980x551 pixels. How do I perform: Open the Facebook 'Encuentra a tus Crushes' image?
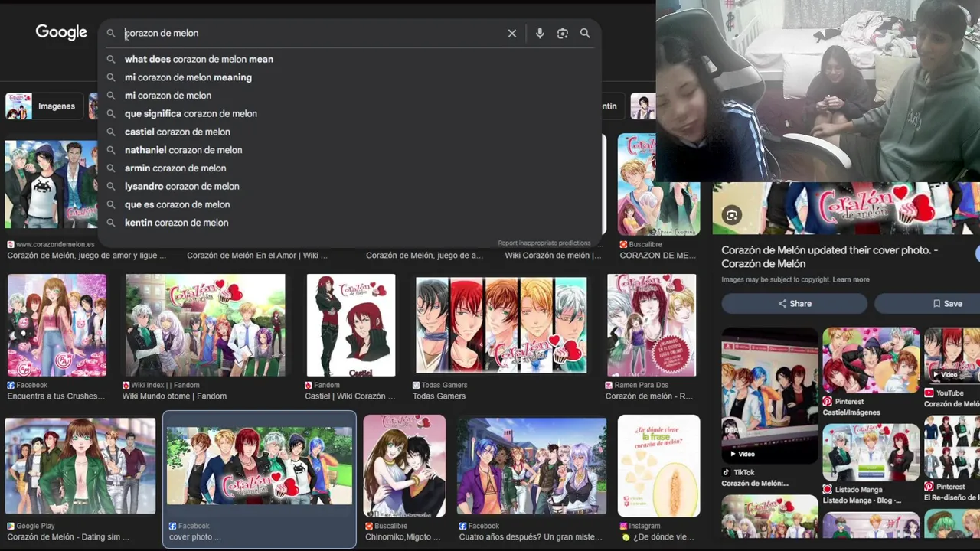tap(57, 325)
